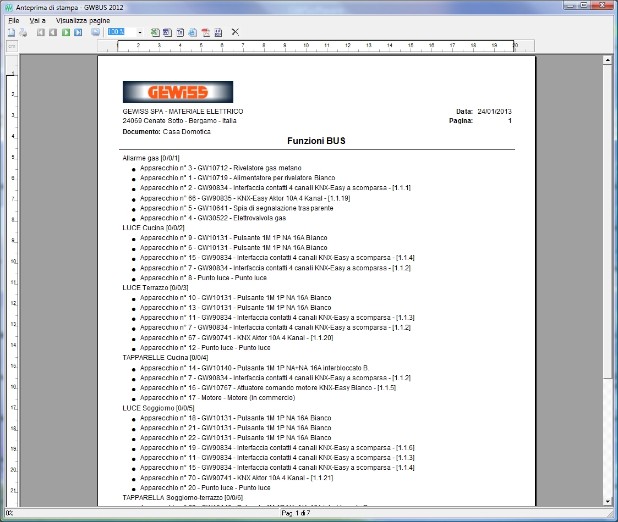
Task: Open the 'Vai a' menu
Action: tap(37, 21)
